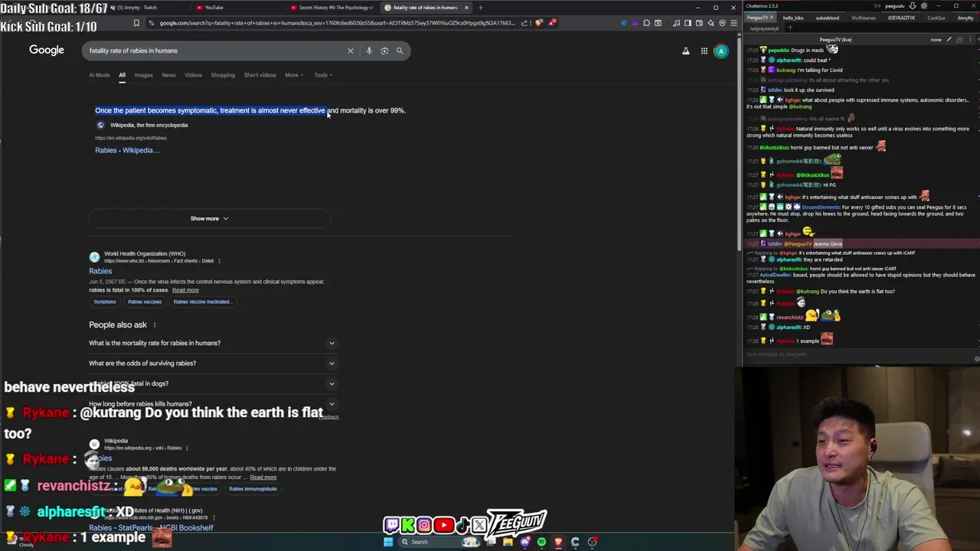The width and height of the screenshot is (980, 551).
Task: Expand 'What are the odds of surviving rabies' question
Action: coord(213,364)
